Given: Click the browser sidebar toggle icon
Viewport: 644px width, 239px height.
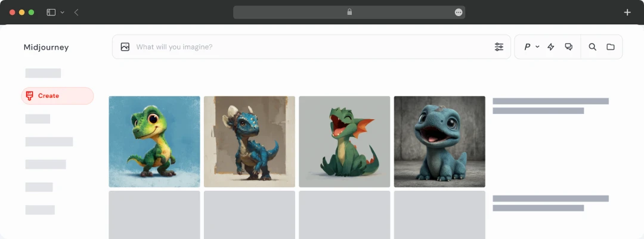Looking at the screenshot, I should pyautogui.click(x=51, y=13).
